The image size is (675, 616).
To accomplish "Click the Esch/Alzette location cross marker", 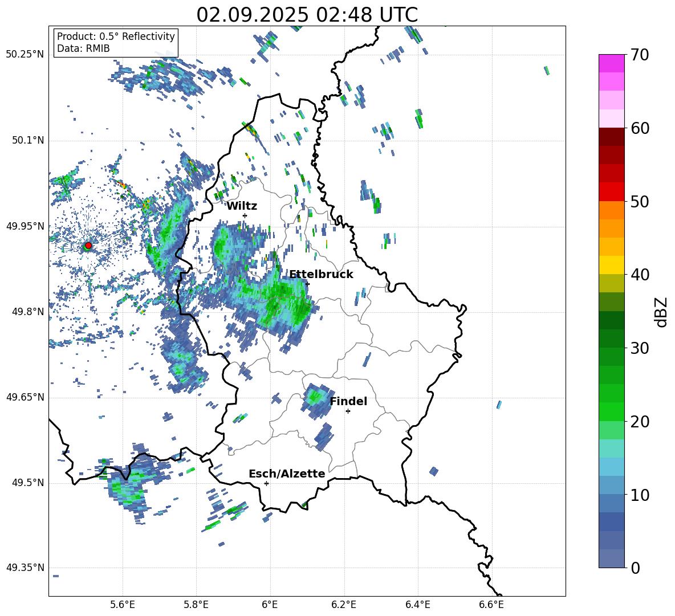I will coord(266,483).
